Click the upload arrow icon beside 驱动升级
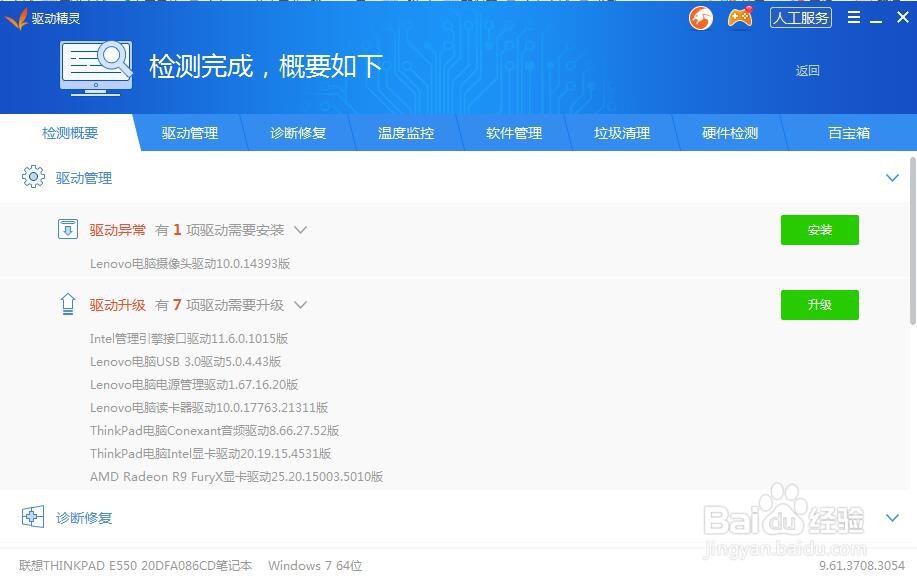Image resolution: width=917 pixels, height=581 pixels. (x=67, y=304)
